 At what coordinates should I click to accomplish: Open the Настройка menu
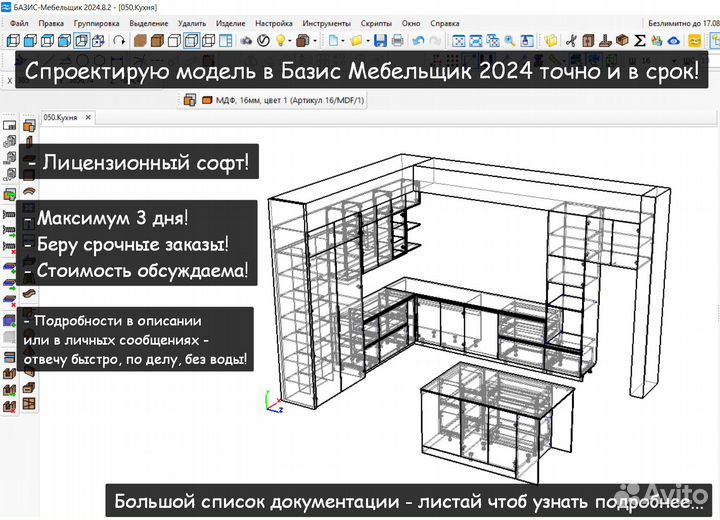coord(274,23)
